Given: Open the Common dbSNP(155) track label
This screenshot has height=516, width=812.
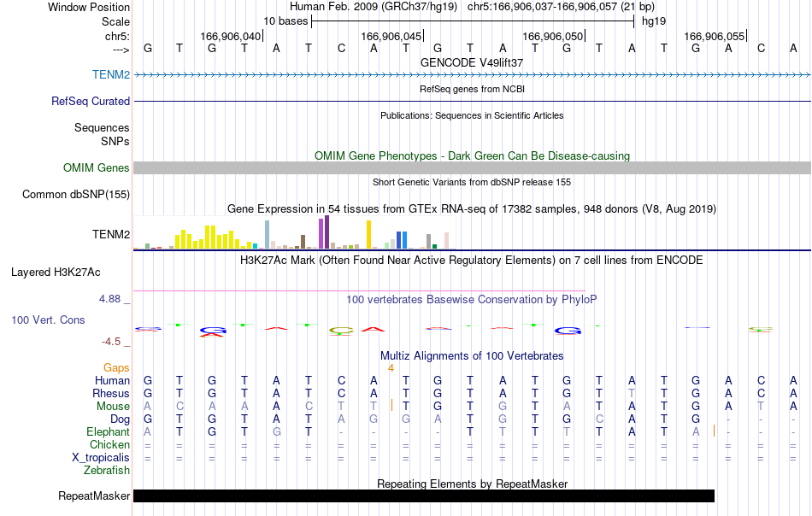Looking at the screenshot, I should point(76,195).
